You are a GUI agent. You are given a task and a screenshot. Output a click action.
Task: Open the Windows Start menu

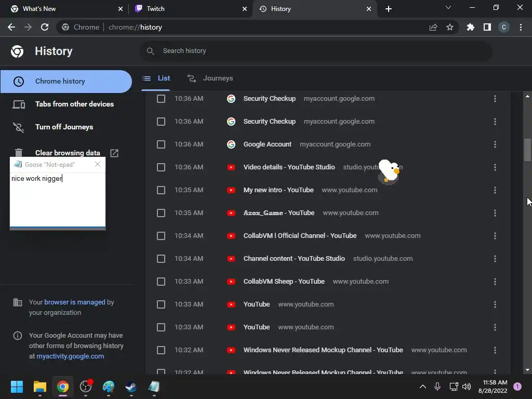tap(17, 387)
